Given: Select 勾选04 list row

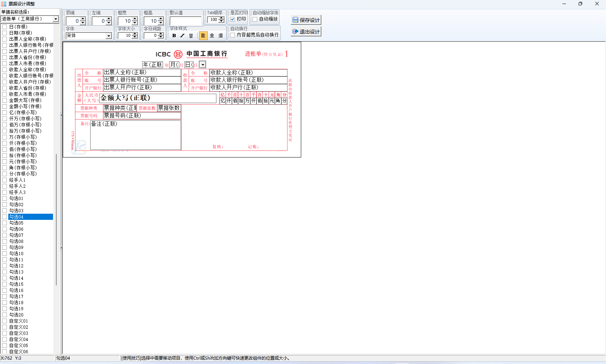Looking at the screenshot, I should point(31,217).
